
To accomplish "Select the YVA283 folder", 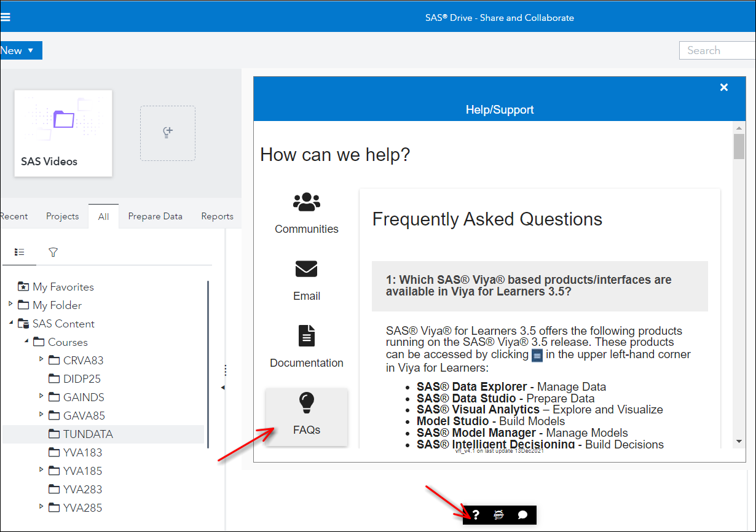I will (82, 490).
